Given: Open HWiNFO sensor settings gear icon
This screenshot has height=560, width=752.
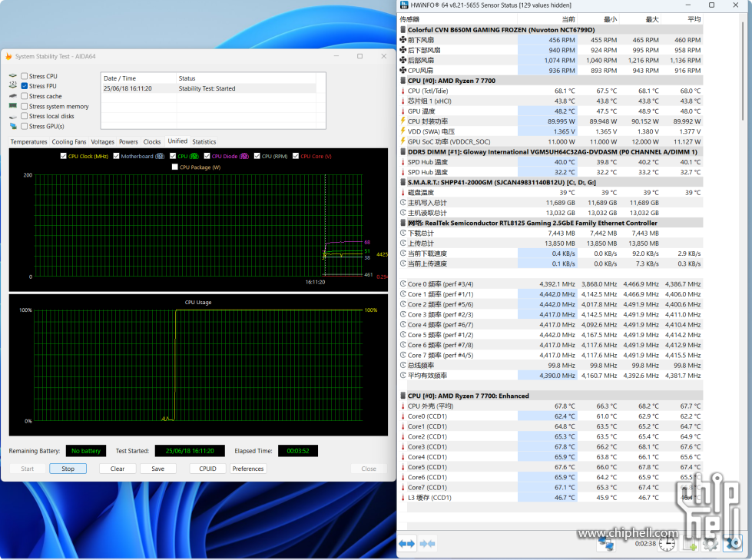Looking at the screenshot, I should coord(711,544).
